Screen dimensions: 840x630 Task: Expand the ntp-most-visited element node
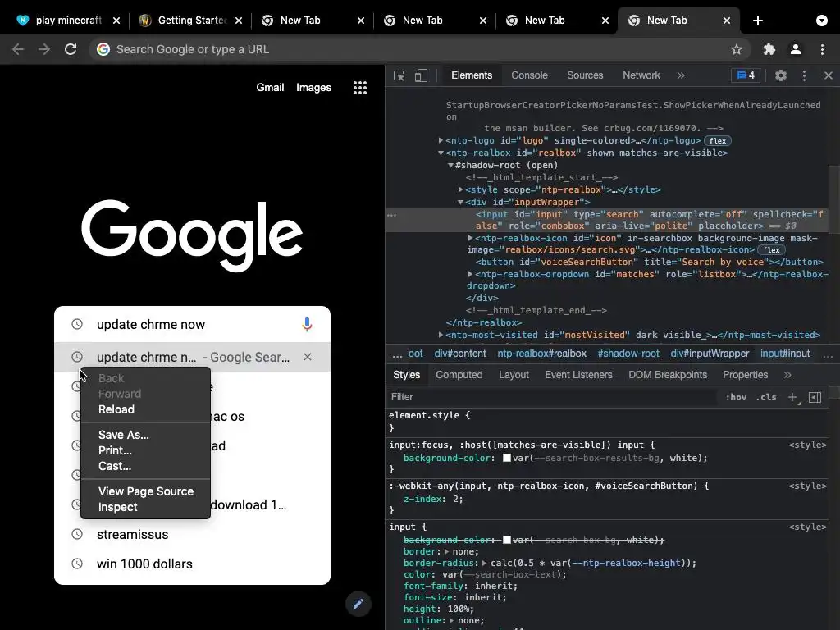point(441,335)
